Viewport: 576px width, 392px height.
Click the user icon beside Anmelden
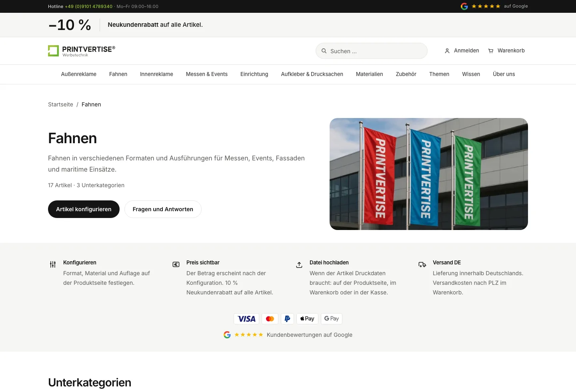(447, 51)
